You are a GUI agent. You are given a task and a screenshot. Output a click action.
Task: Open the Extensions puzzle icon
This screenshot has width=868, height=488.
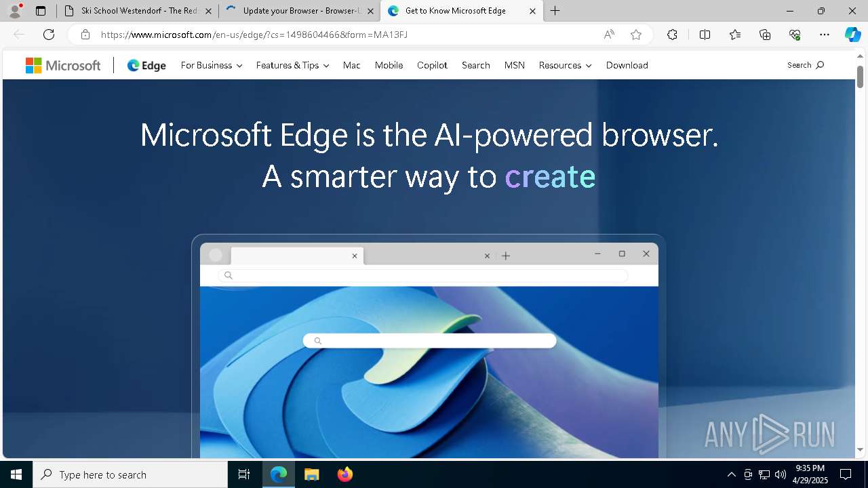[672, 35]
